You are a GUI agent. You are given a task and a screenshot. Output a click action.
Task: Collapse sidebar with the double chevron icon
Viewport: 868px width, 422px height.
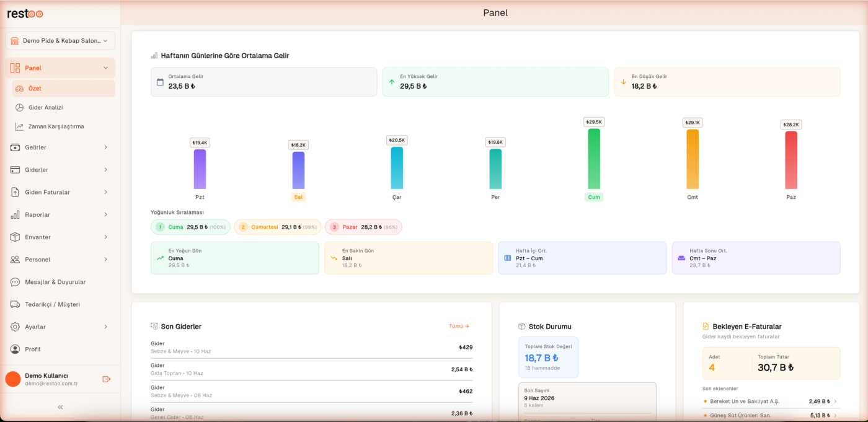[x=60, y=407]
